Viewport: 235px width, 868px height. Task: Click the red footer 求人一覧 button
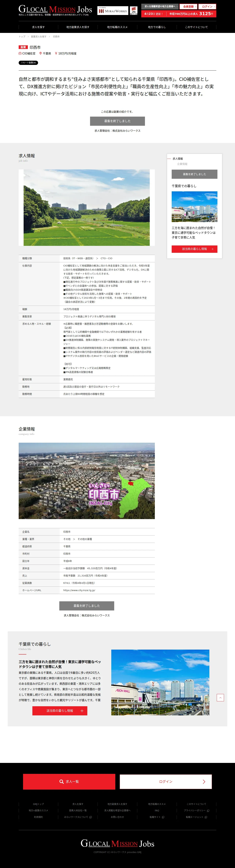[69, 781]
